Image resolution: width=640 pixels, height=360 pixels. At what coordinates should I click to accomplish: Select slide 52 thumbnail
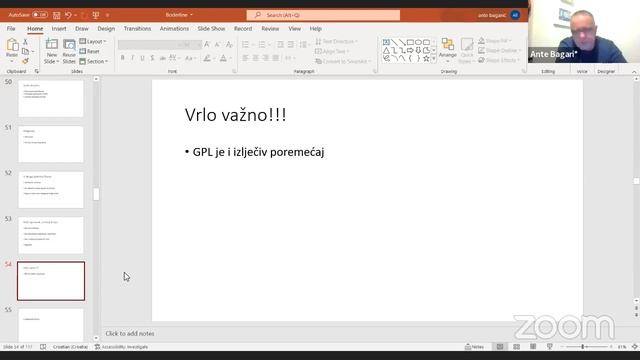point(51,190)
